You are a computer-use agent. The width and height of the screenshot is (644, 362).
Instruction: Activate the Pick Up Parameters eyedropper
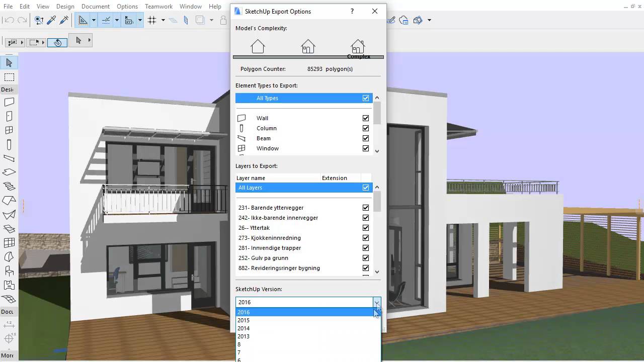coord(51,20)
